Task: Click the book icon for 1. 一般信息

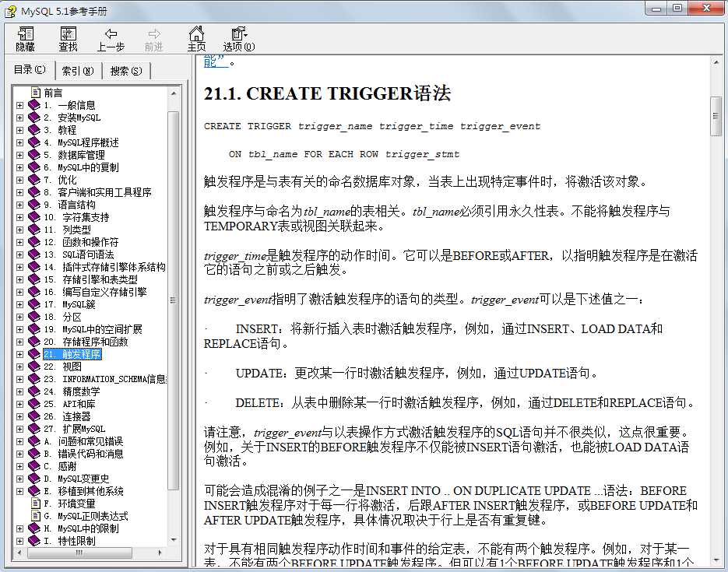Action: pyautogui.click(x=34, y=105)
